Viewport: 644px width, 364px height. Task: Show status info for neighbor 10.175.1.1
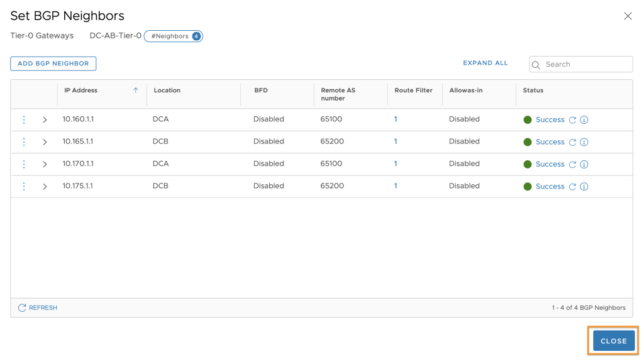point(584,186)
